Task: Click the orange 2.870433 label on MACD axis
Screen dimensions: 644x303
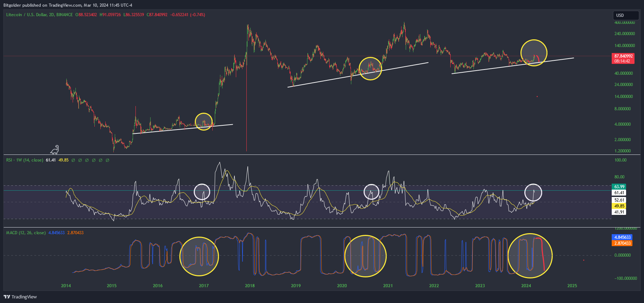Action: 622,243
